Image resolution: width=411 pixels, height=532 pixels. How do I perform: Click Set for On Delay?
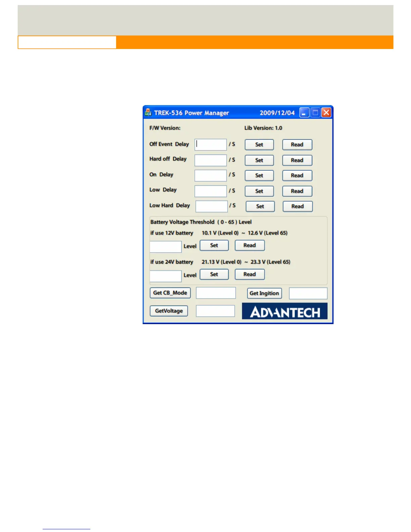coord(259,176)
